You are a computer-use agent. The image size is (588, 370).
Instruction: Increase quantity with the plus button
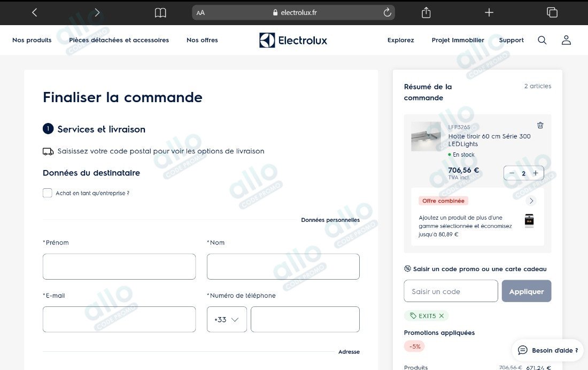tap(536, 173)
